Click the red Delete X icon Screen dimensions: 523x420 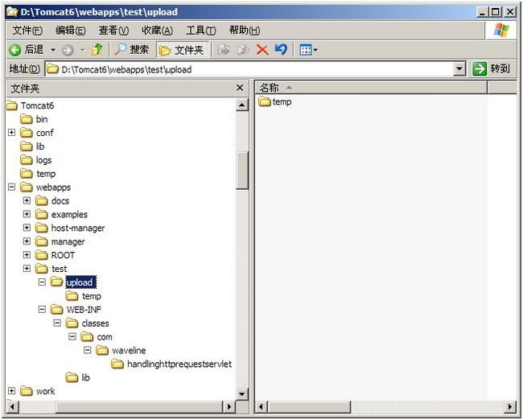coord(262,50)
